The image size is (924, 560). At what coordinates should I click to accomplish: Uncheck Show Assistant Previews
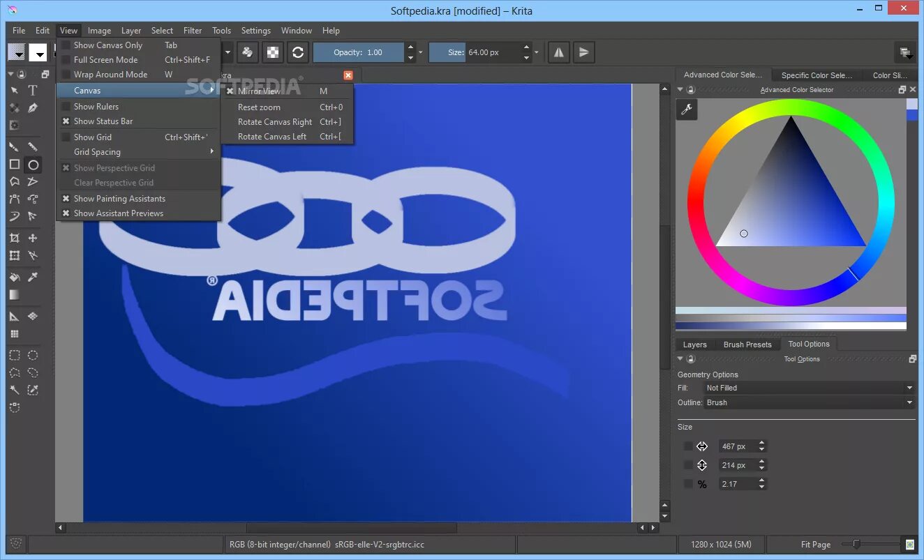138,213
